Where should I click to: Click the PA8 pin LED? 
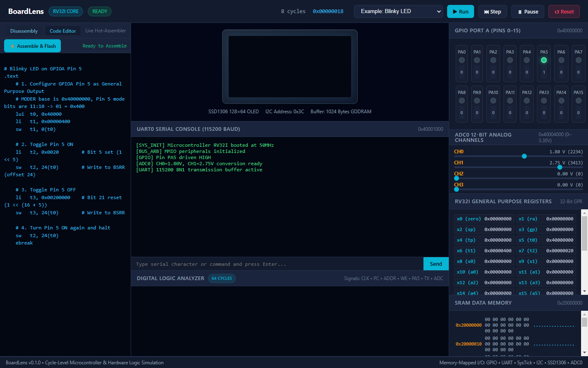[462, 101]
